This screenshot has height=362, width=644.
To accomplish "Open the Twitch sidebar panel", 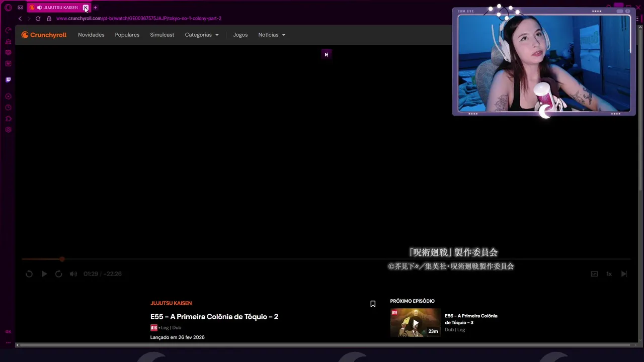I will 8,79.
